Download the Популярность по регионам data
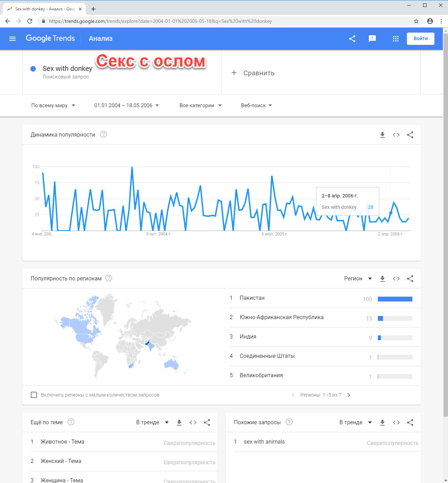The image size is (448, 483). tap(382, 279)
